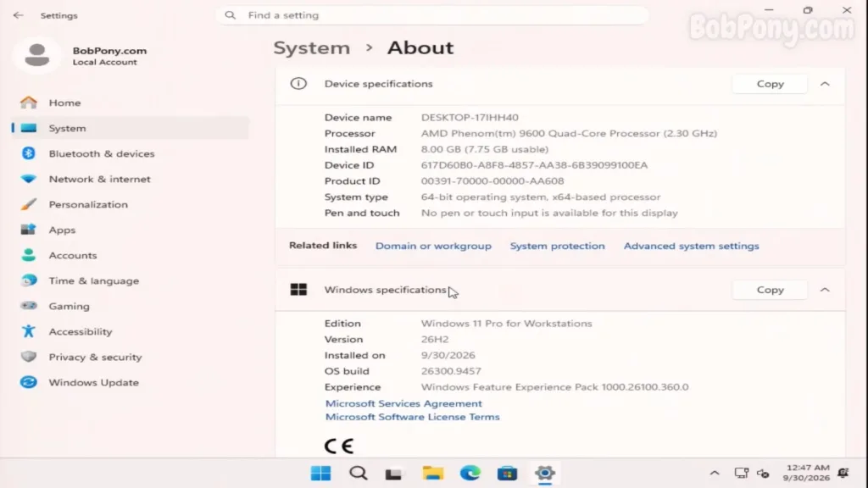Copy the Device specifications
This screenshot has height=488, width=868.
click(x=770, y=84)
